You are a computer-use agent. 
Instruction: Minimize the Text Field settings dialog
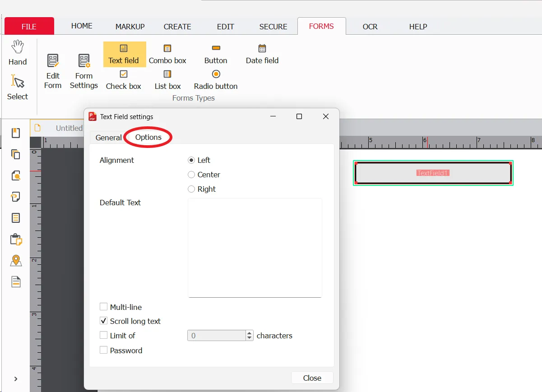coord(273,116)
